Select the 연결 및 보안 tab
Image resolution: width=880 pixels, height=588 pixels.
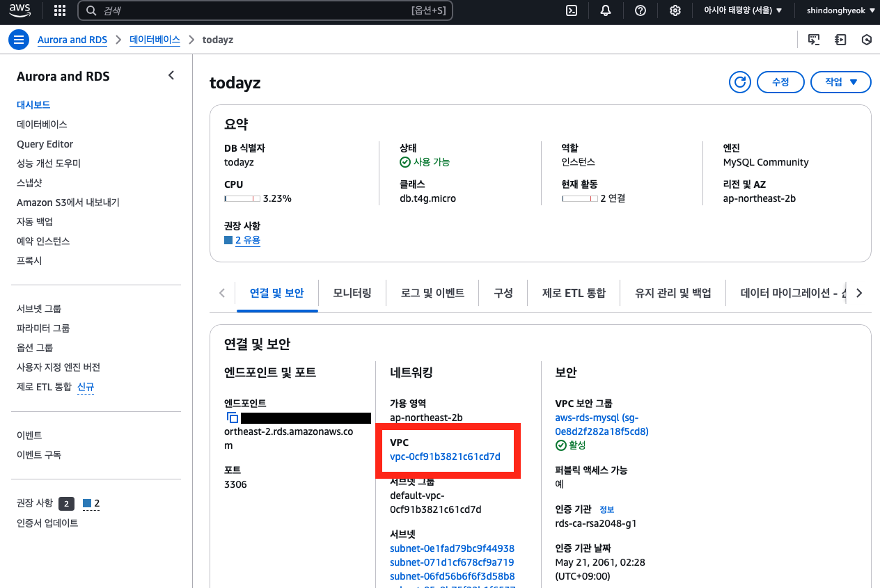pyautogui.click(x=277, y=293)
